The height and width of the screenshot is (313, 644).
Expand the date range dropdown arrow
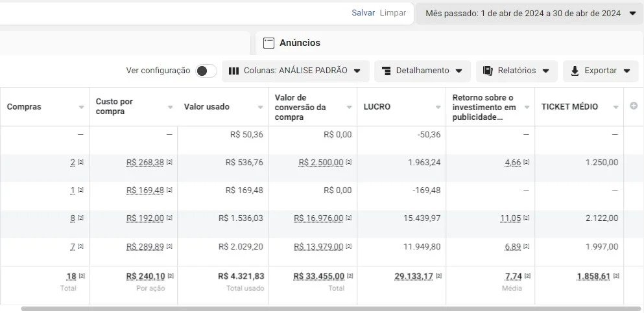click(x=632, y=13)
